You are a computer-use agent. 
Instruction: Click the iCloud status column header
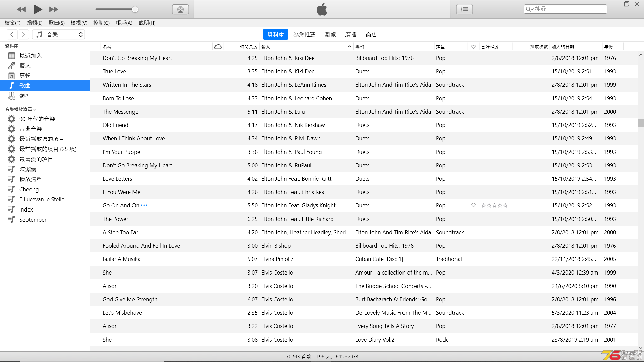coord(218,47)
